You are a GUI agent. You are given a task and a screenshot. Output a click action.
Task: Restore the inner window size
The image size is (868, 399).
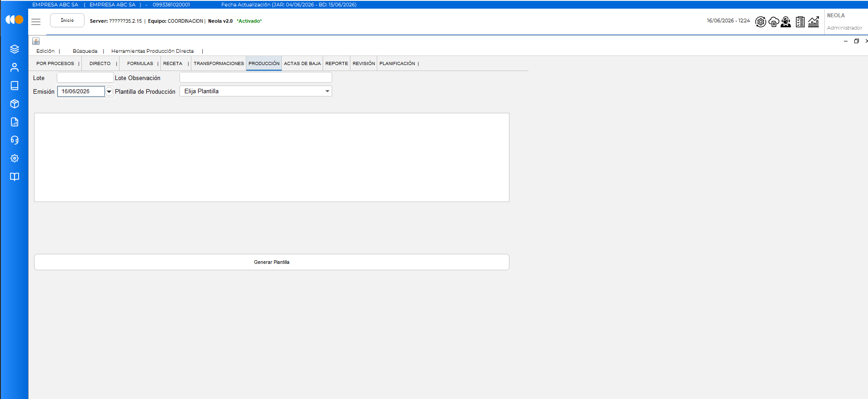(x=857, y=41)
